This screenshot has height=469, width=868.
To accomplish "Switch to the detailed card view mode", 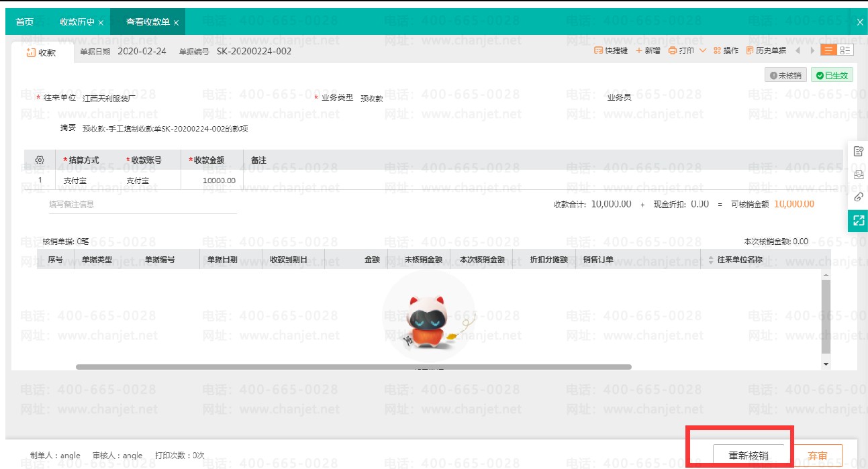I will coord(845,50).
